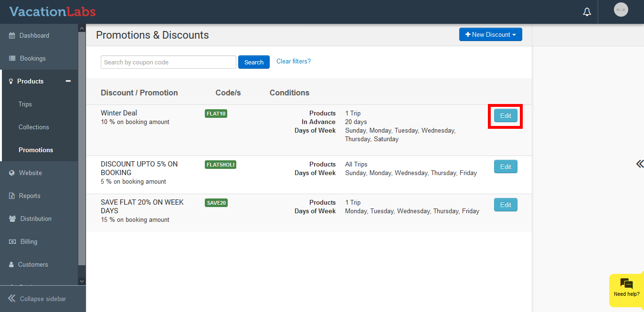Click the Clear filters link
The height and width of the screenshot is (312, 644).
tap(293, 62)
